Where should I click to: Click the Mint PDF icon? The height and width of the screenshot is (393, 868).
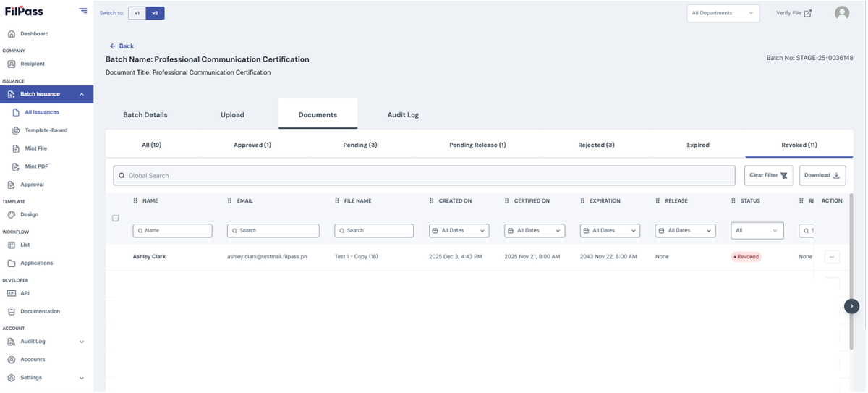(16, 166)
